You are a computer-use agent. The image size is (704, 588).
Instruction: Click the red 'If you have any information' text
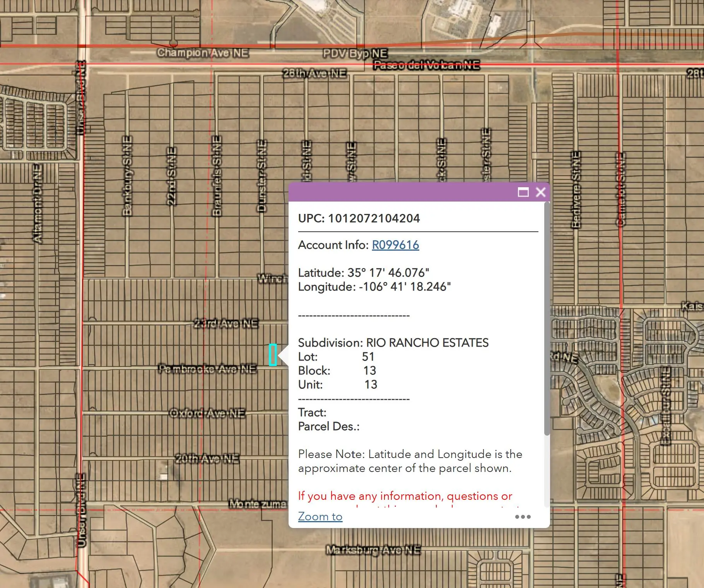[405, 496]
